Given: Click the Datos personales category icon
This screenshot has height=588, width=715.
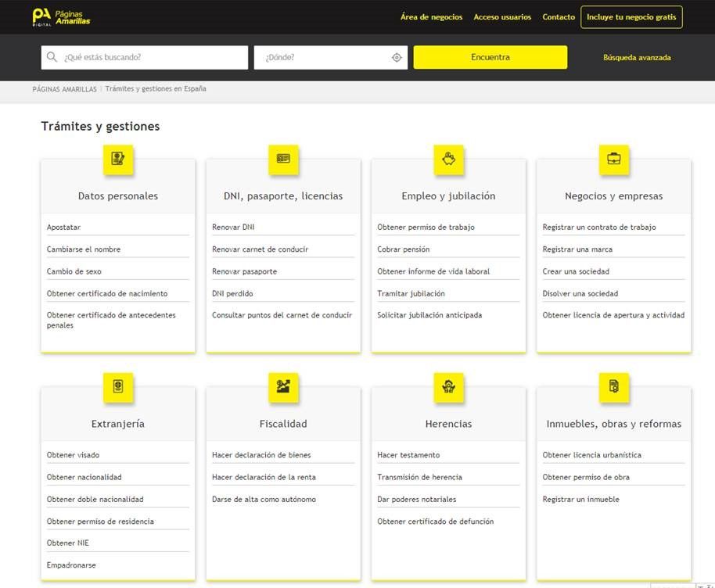Looking at the screenshot, I should pyautogui.click(x=118, y=159).
